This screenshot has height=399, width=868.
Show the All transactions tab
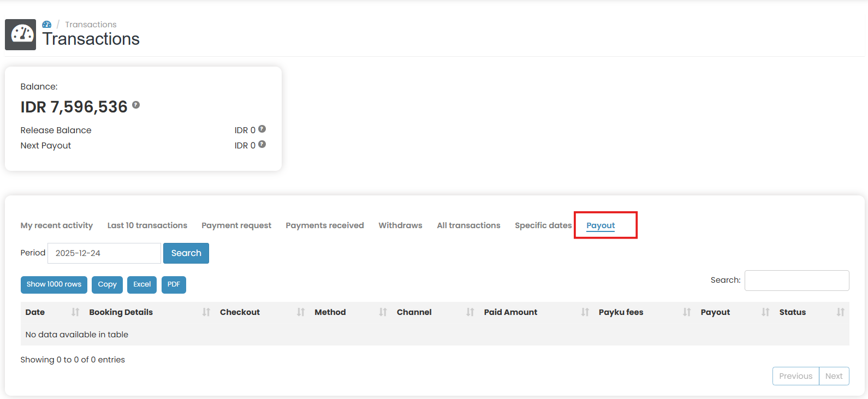tap(469, 225)
